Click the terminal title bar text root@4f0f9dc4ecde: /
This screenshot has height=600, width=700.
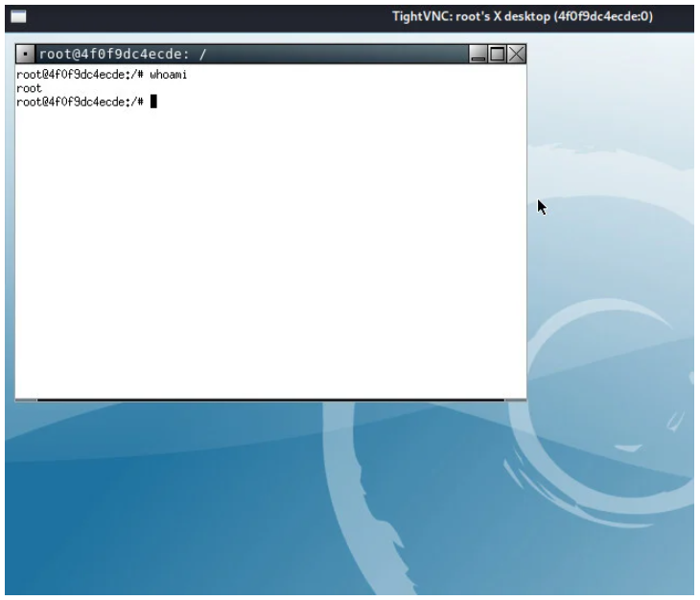point(123,54)
